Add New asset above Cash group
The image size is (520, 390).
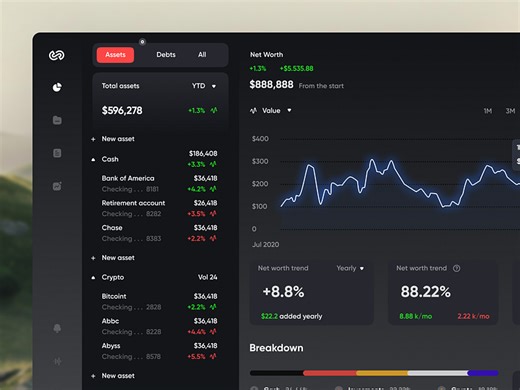click(x=118, y=139)
